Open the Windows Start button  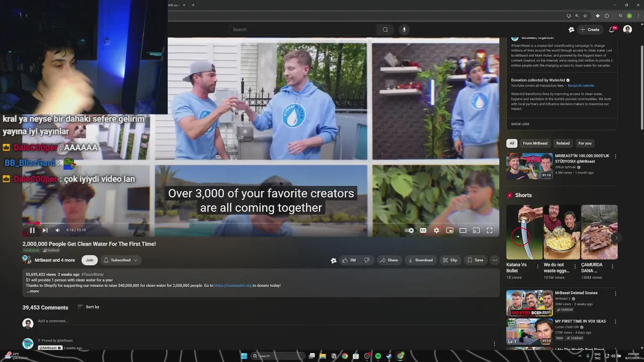(x=244, y=356)
